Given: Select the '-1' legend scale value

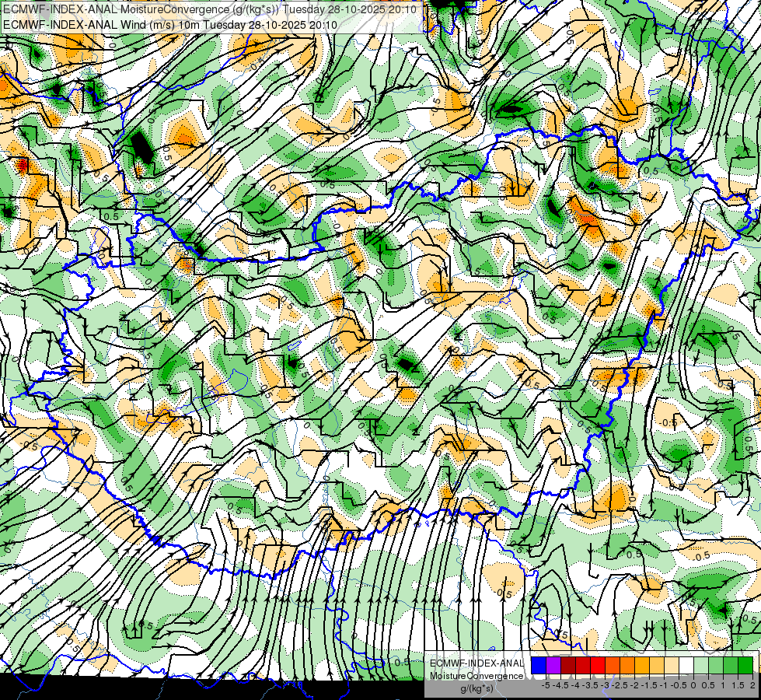Looking at the screenshot, I should [664, 685].
